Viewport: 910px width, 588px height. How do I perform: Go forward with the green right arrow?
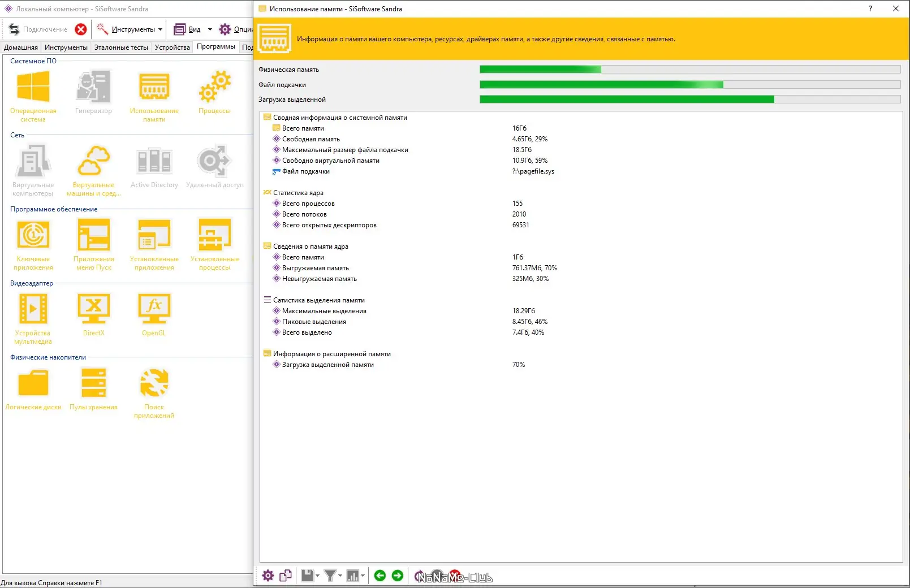click(398, 576)
